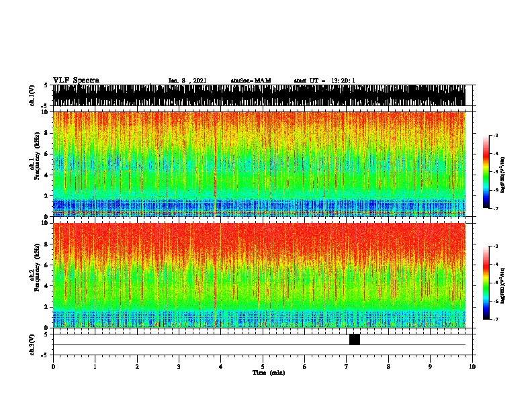Click time axis tick label '7'
The image size is (532, 411).
347,367
